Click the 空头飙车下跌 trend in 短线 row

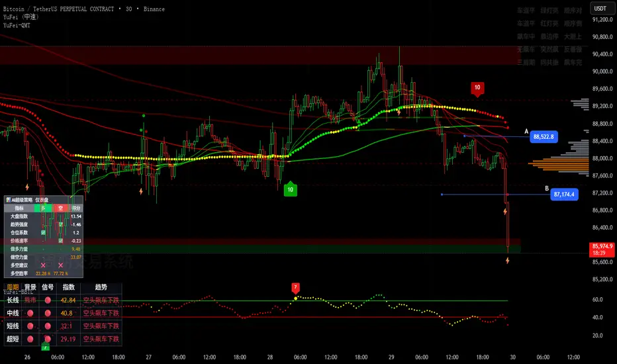(101, 326)
